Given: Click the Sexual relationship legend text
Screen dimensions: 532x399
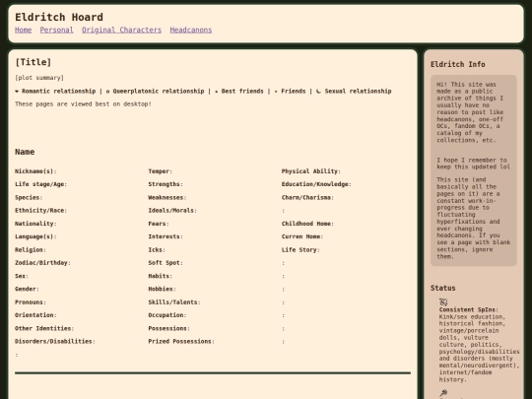Looking at the screenshot, I should [358, 92].
